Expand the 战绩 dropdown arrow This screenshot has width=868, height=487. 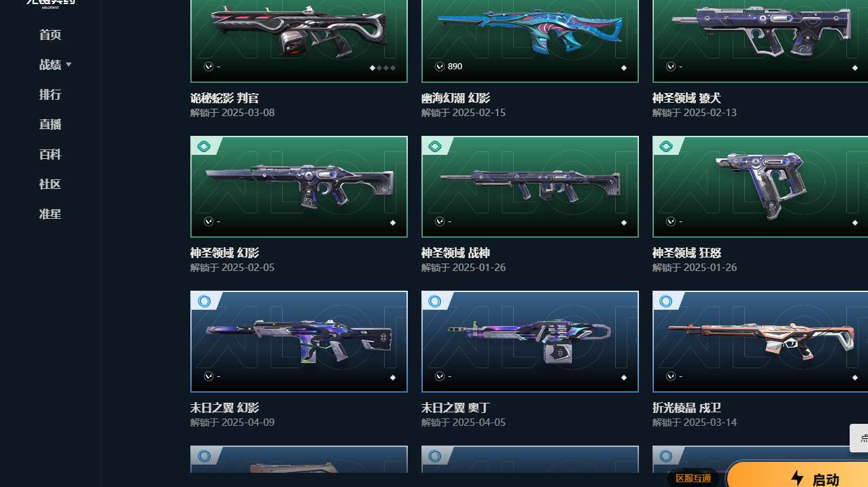point(69,65)
